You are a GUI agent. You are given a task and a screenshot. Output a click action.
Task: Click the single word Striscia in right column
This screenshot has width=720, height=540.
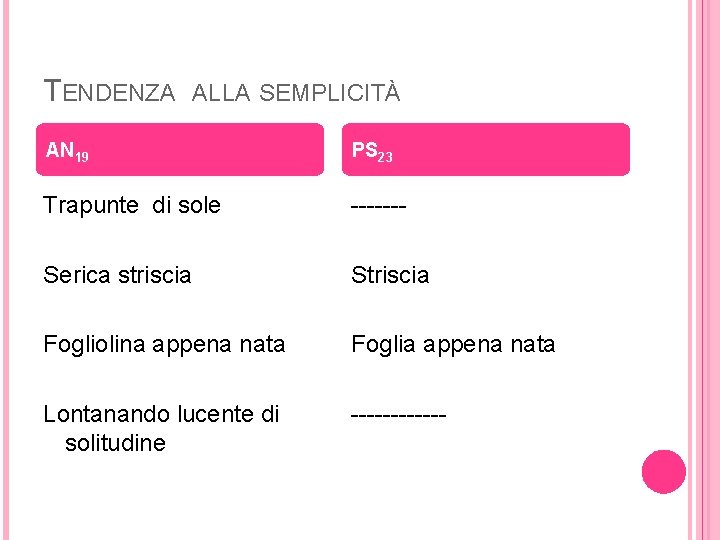(x=390, y=275)
